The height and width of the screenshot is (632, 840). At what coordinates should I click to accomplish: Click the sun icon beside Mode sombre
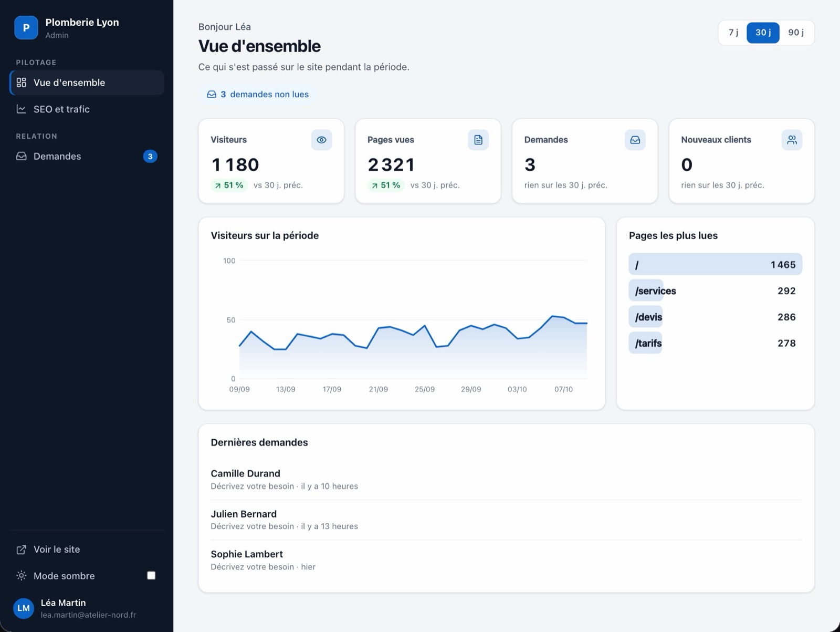[22, 575]
